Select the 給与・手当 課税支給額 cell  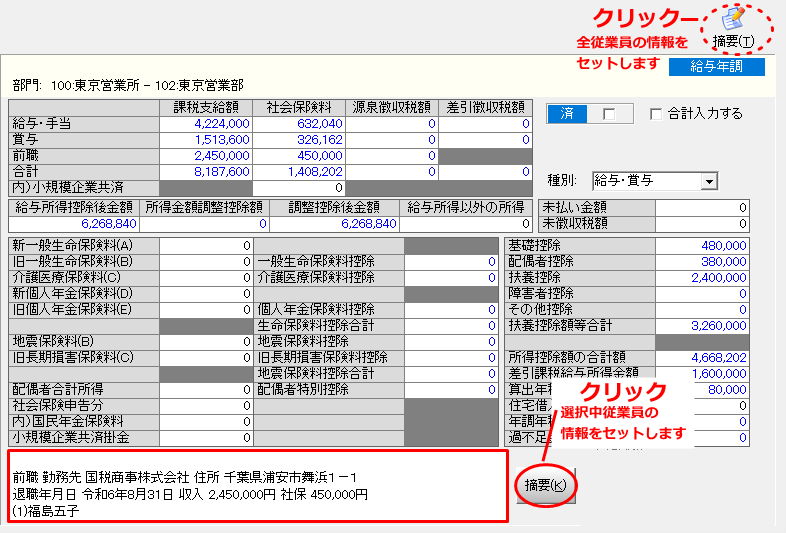coord(205,123)
